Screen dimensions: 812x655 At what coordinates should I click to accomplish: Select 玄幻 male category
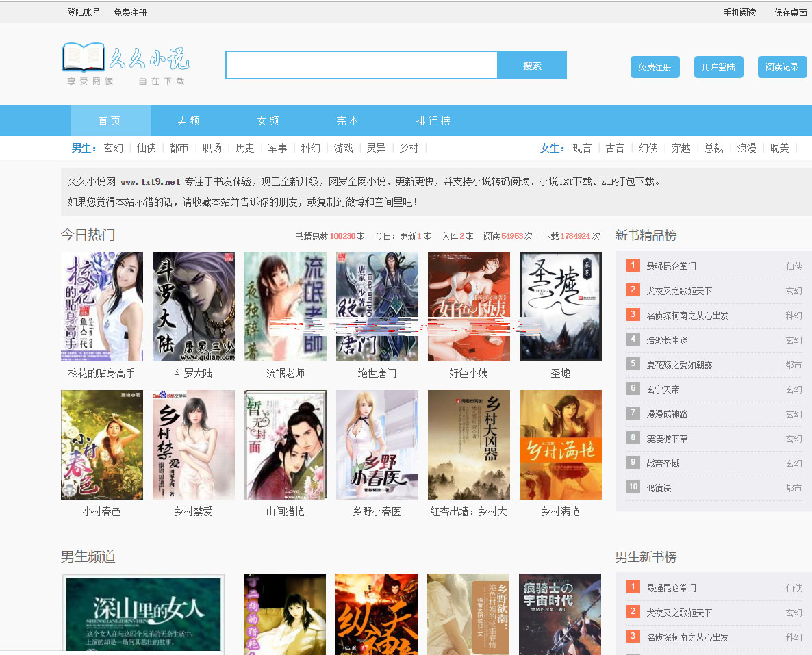114,148
